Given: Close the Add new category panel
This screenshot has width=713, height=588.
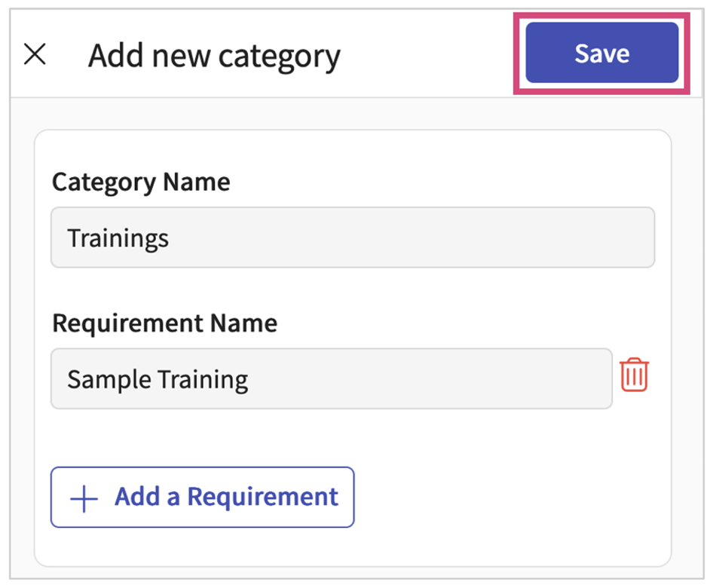Looking at the screenshot, I should tap(35, 54).
